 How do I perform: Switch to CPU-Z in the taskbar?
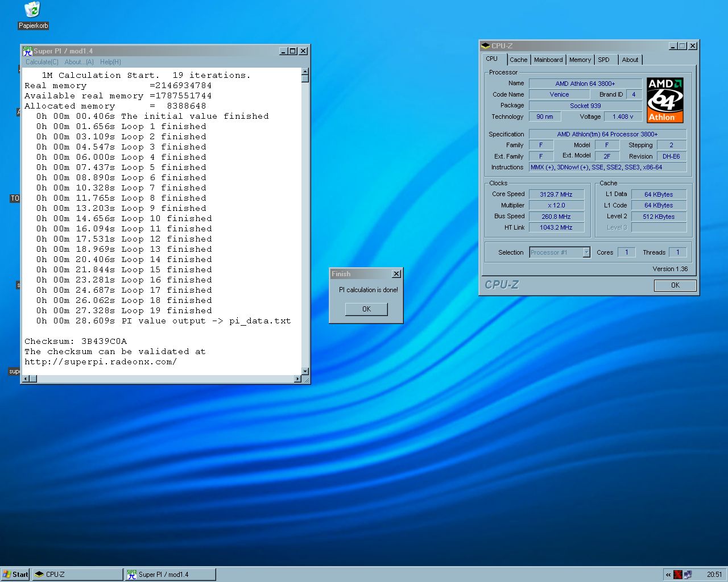click(77, 575)
